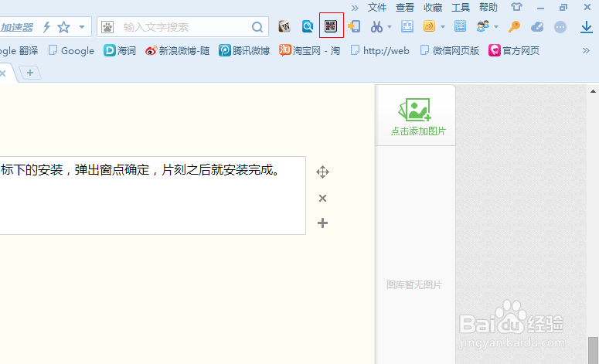The height and width of the screenshot is (364, 599).
Task: Open the train ticket extension icon
Action: pyautogui.click(x=407, y=26)
